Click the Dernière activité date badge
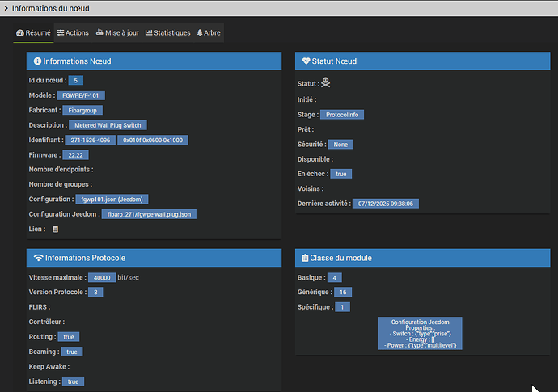Image resolution: width=558 pixels, height=392 pixels. (385, 204)
